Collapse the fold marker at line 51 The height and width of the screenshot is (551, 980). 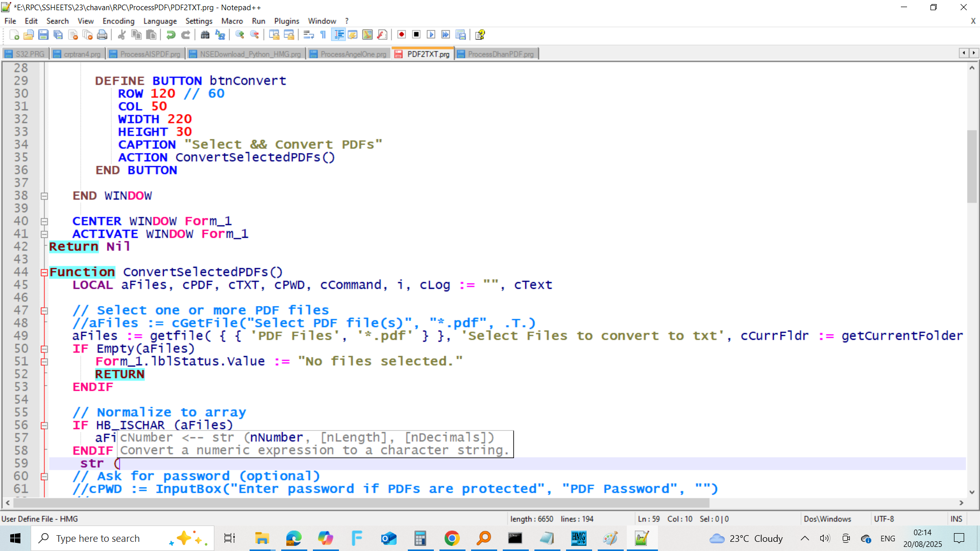pyautogui.click(x=44, y=362)
